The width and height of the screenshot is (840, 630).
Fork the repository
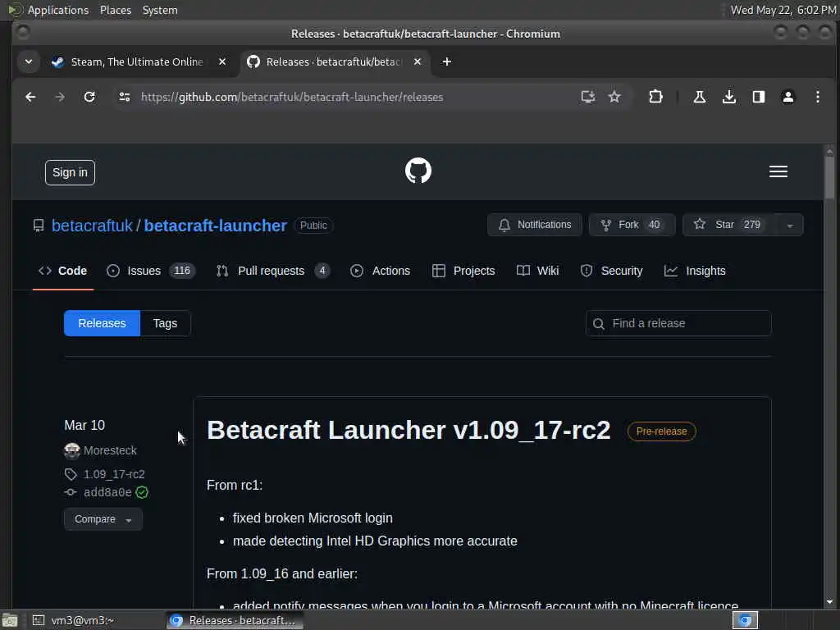tap(632, 225)
